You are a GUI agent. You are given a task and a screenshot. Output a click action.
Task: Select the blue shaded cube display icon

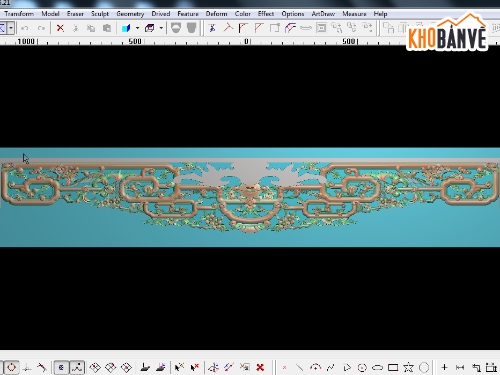(x=126, y=28)
